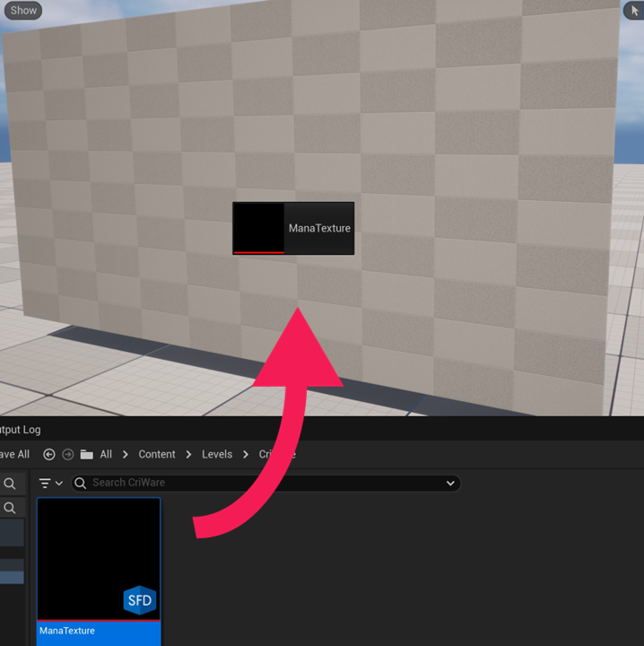Open the asset filter options icon
This screenshot has width=644, height=646.
[49, 483]
